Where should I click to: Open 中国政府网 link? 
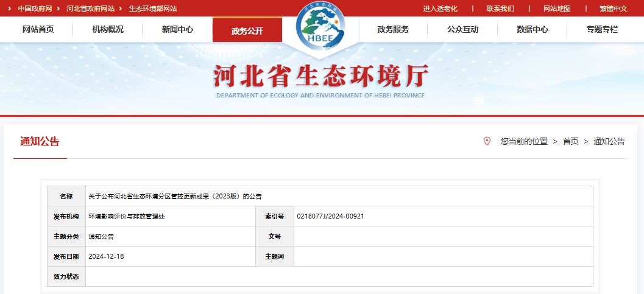(36, 8)
